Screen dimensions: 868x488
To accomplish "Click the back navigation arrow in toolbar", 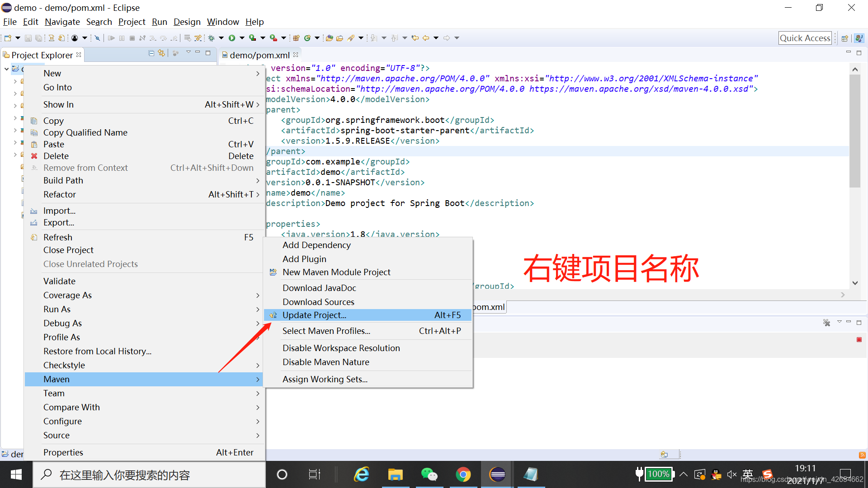I will [x=426, y=38].
